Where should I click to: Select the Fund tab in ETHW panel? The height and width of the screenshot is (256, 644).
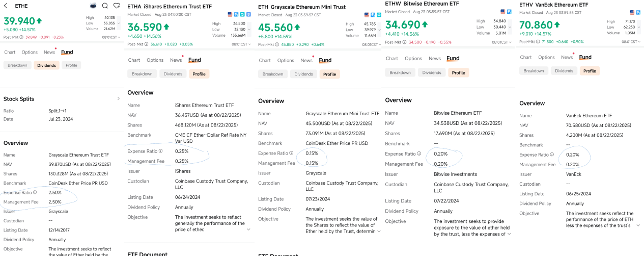pos(453,58)
